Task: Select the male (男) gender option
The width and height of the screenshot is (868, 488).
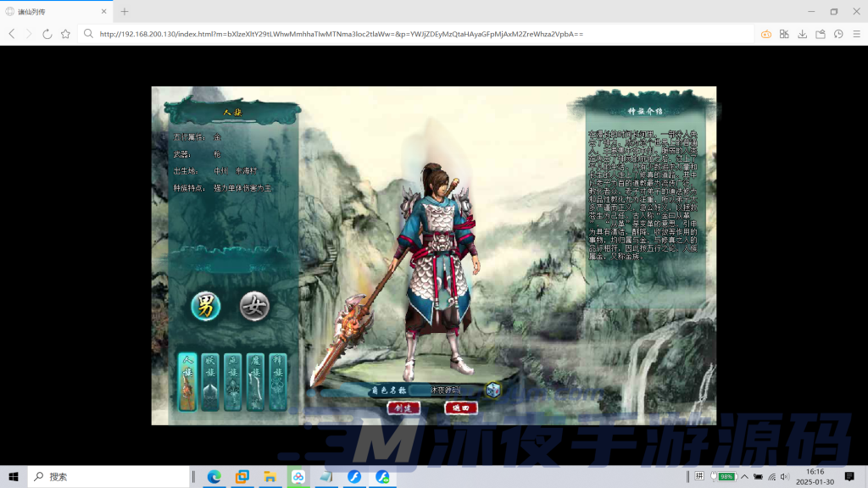Action: point(206,306)
